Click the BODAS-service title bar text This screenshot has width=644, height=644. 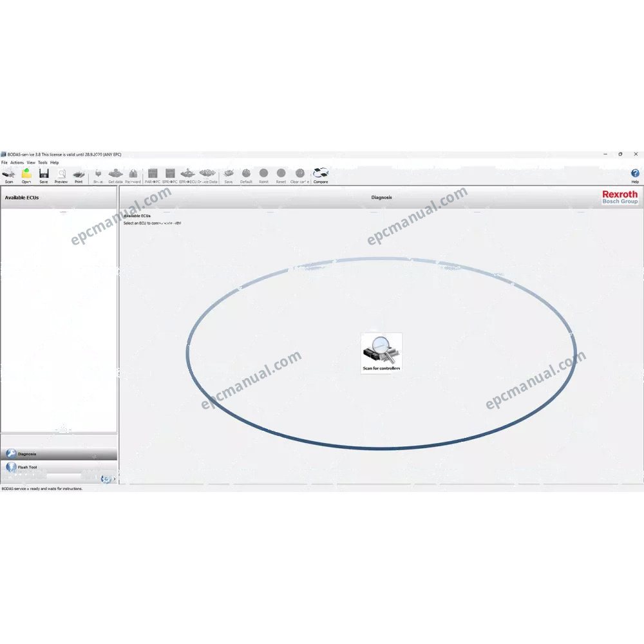click(x=64, y=155)
